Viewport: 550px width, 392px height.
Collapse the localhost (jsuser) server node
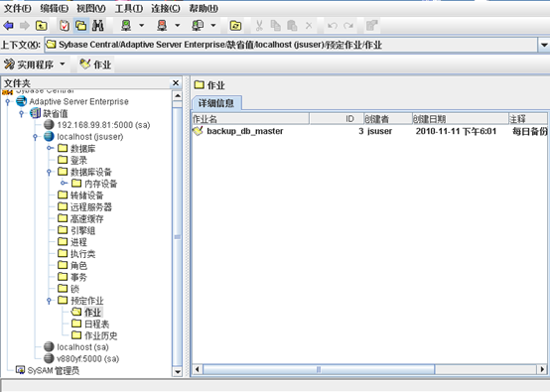[x=35, y=137]
